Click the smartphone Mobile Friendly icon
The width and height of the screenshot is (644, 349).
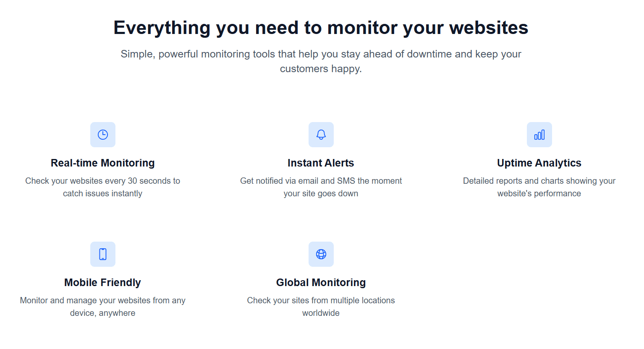click(x=103, y=254)
